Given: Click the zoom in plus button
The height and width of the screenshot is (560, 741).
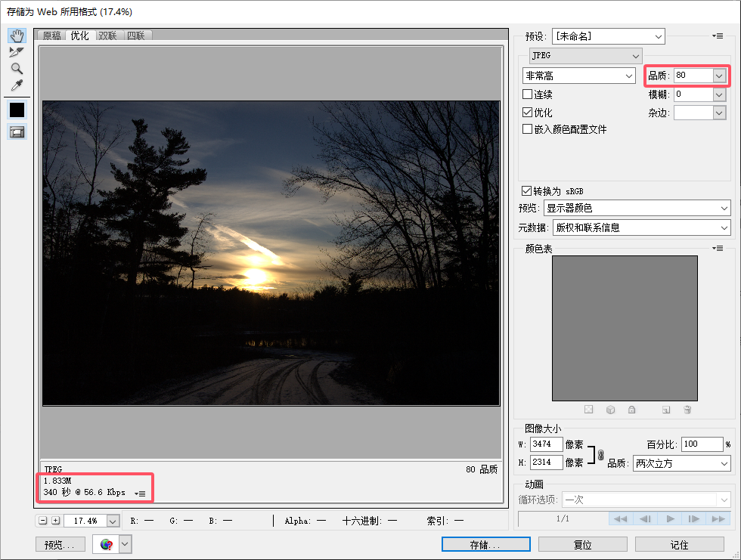Looking at the screenshot, I should pyautogui.click(x=55, y=521).
